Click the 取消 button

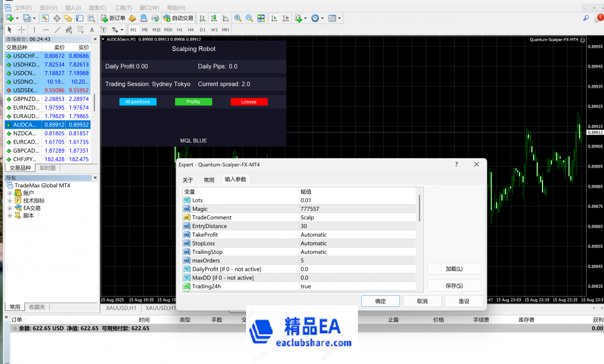click(x=422, y=301)
